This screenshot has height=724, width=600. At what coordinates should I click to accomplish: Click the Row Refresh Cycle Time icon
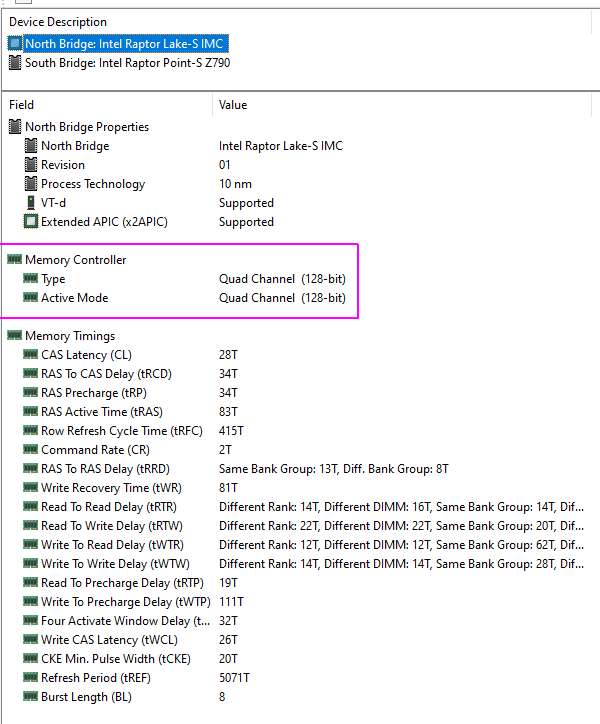[x=30, y=430]
